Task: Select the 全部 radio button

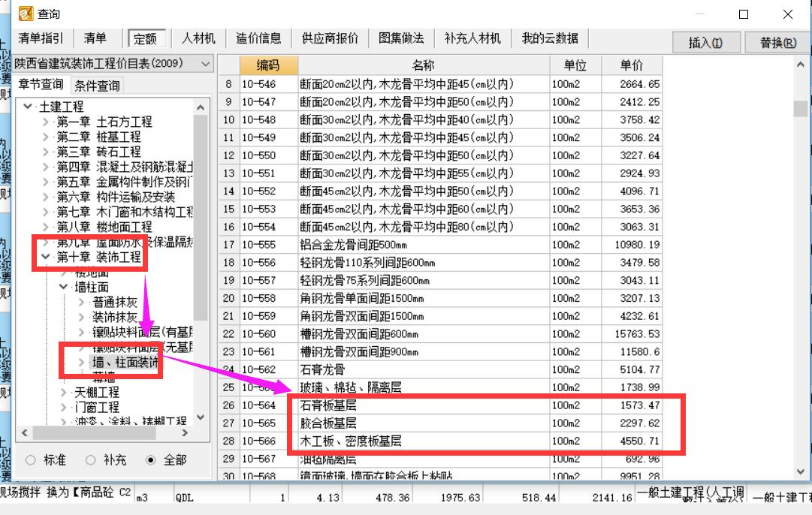Action: point(150,460)
